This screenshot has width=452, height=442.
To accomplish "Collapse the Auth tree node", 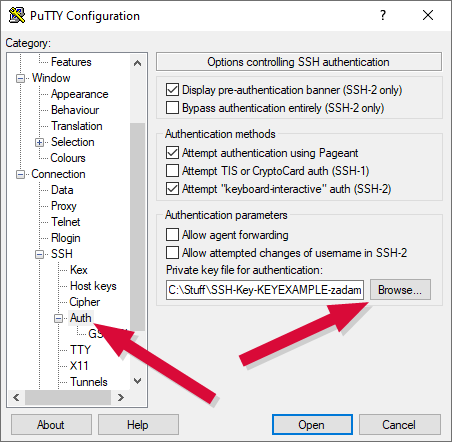I will pos(59,319).
